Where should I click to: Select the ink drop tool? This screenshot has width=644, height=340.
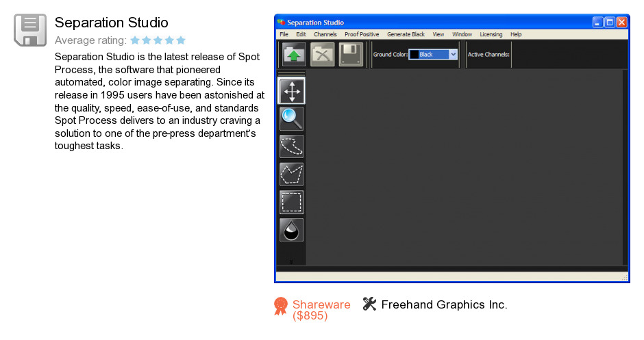[292, 230]
